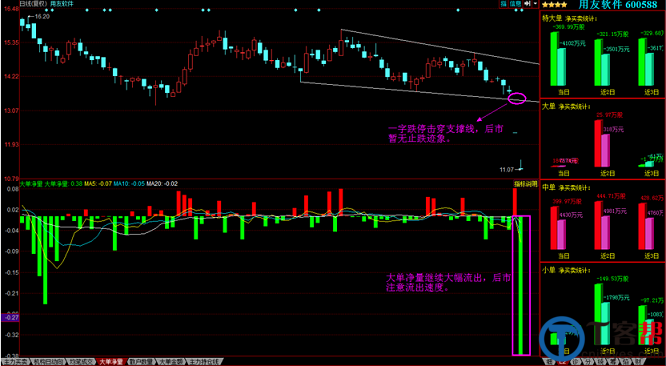Open the small dropdown arrow beside 信息
The height and width of the screenshot is (366, 666).
(535, 3)
